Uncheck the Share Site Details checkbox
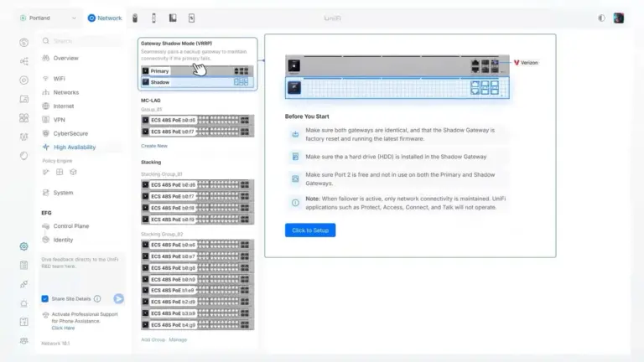 tap(45, 298)
